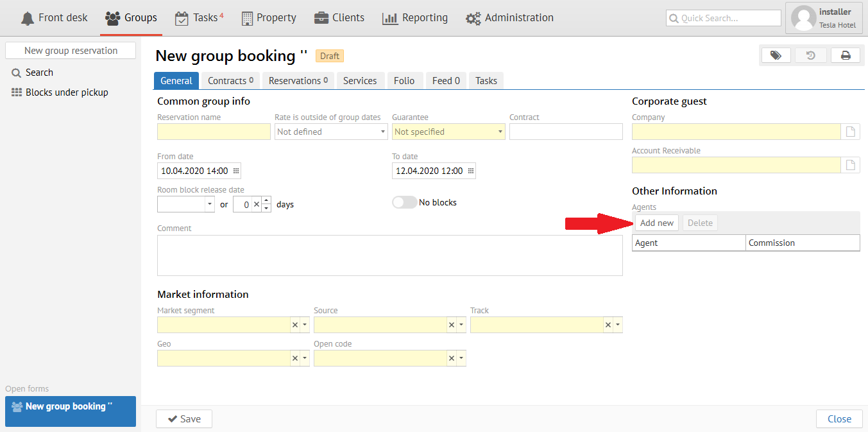Switch to the Contracts tab
The width and height of the screenshot is (868, 432).
click(x=230, y=81)
